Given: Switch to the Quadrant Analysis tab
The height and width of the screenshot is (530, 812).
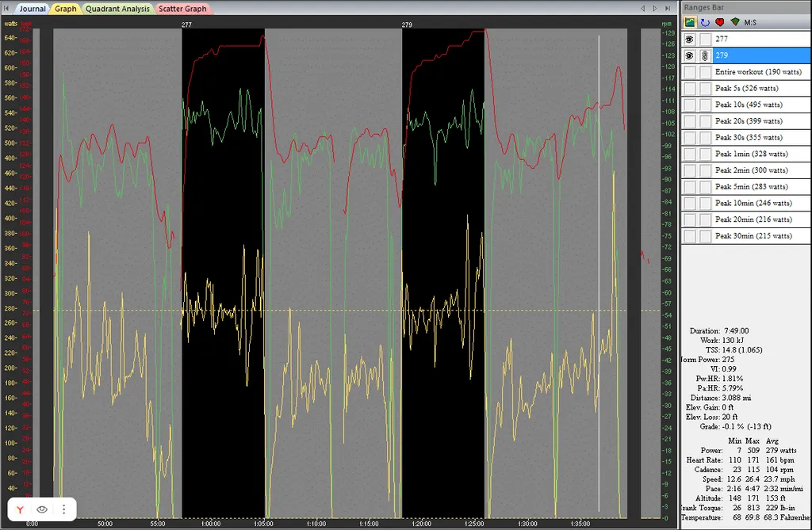Looking at the screenshot, I should pos(119,9).
